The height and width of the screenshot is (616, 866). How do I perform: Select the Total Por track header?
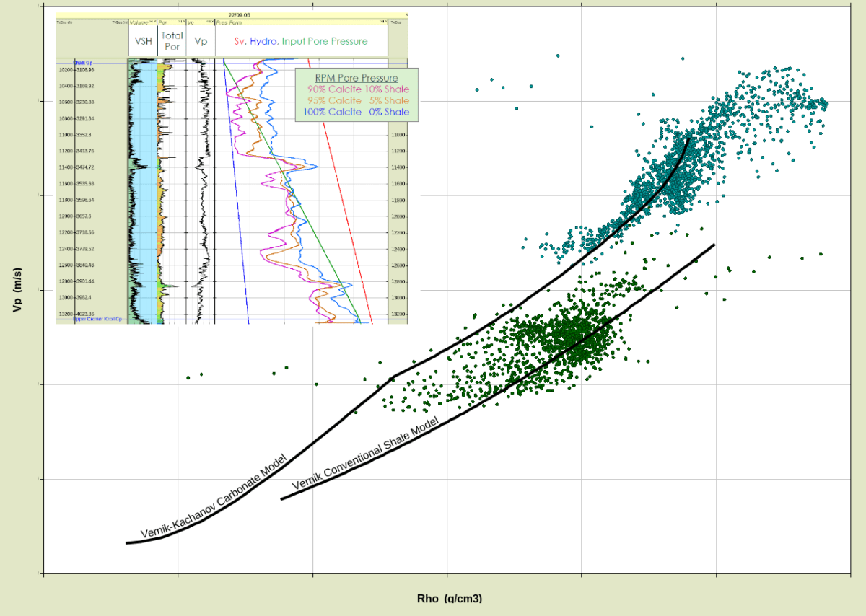[x=172, y=41]
